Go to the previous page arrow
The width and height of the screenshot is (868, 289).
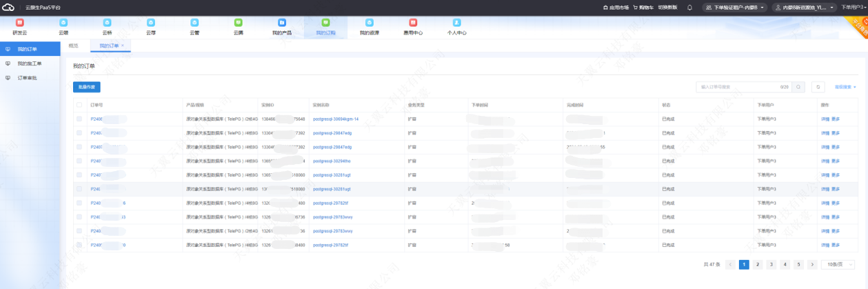point(730,264)
